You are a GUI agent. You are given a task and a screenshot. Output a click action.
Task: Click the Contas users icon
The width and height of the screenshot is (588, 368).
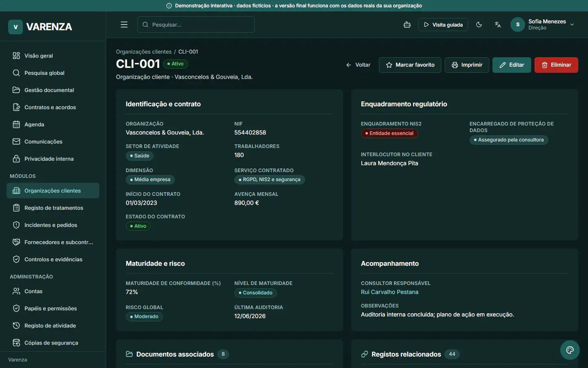tap(16, 291)
